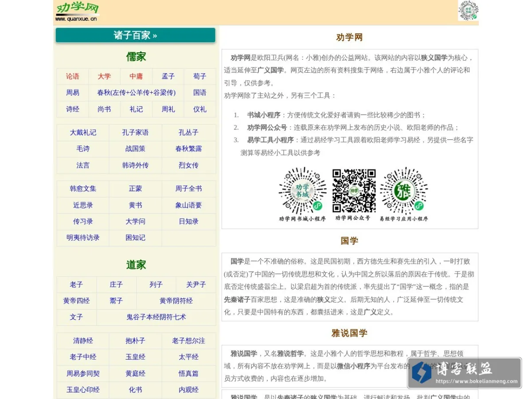This screenshot has height=399, width=532.
Task: Open 黄庭经 link
Action: pyautogui.click(x=135, y=374)
